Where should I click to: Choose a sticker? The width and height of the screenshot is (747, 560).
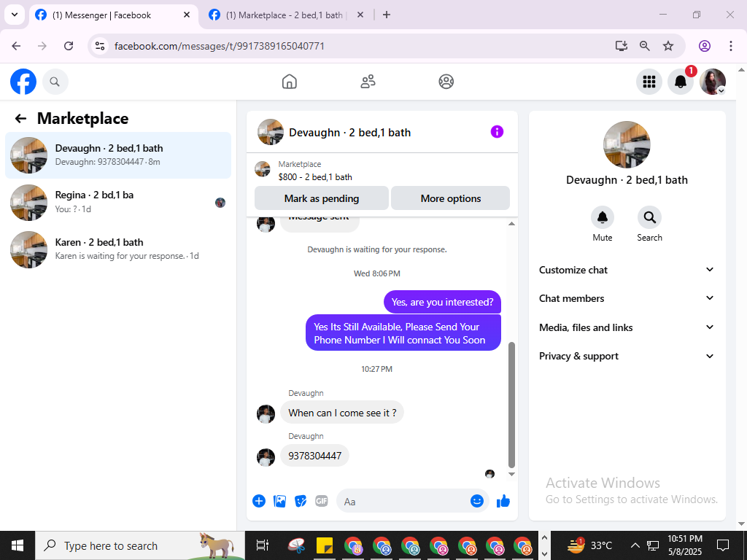point(301,501)
